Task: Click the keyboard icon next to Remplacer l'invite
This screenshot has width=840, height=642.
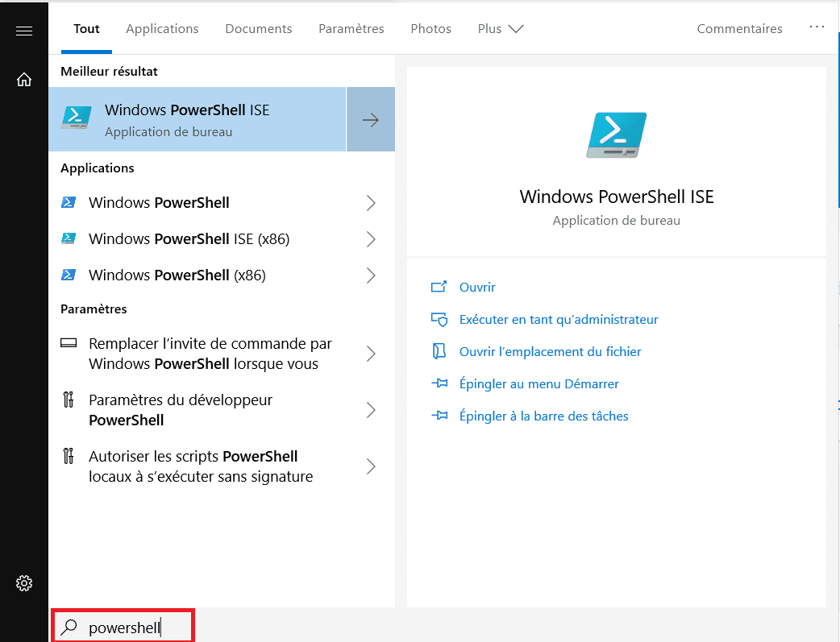Action: point(69,342)
